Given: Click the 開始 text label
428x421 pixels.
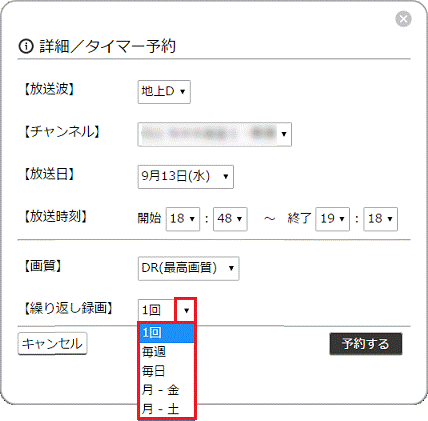Looking at the screenshot, I should pyautogui.click(x=149, y=218).
